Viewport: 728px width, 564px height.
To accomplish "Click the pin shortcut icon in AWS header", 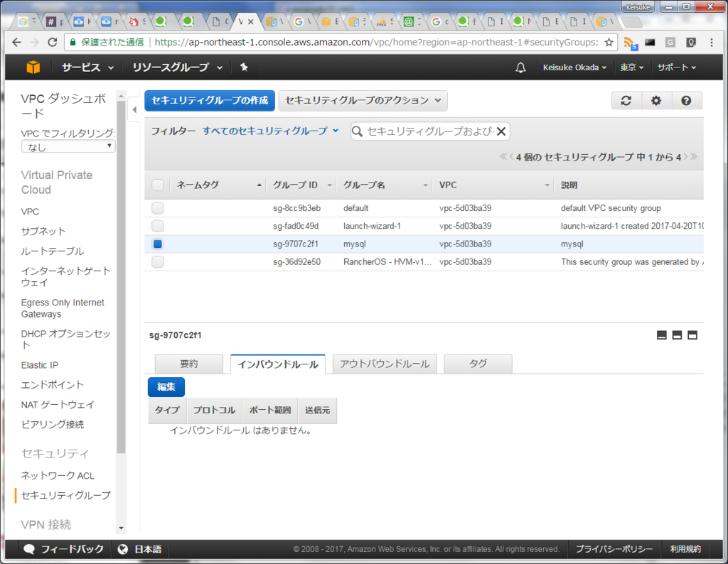I will tap(244, 67).
